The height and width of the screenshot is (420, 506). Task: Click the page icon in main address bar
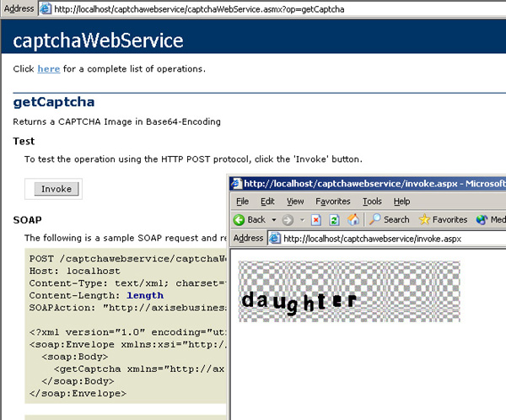click(x=46, y=8)
